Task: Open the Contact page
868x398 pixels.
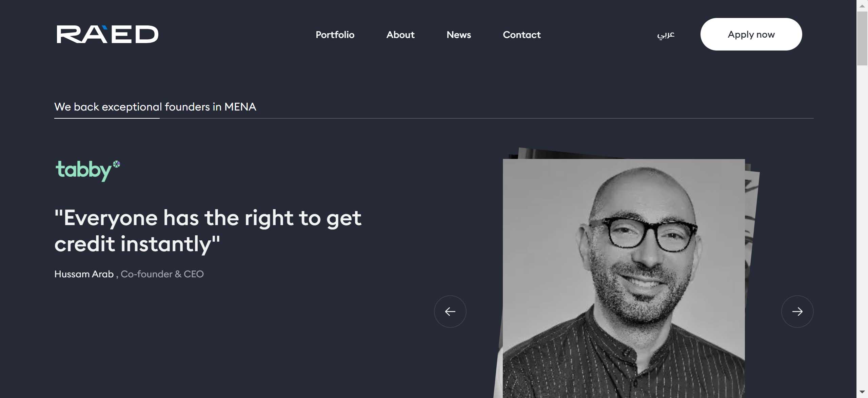Action: coord(522,35)
